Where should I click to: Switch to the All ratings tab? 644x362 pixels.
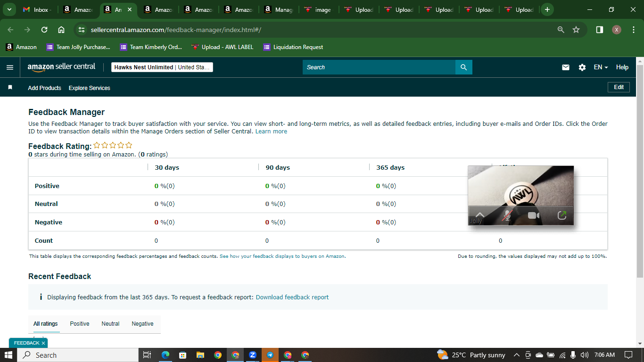pos(45,324)
